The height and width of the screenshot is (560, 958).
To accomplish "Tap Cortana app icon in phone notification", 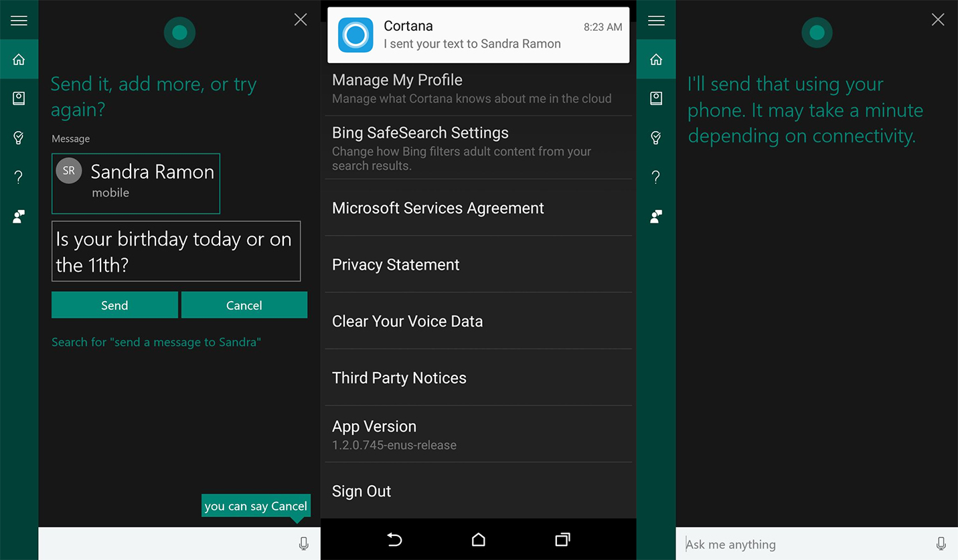I will click(355, 35).
